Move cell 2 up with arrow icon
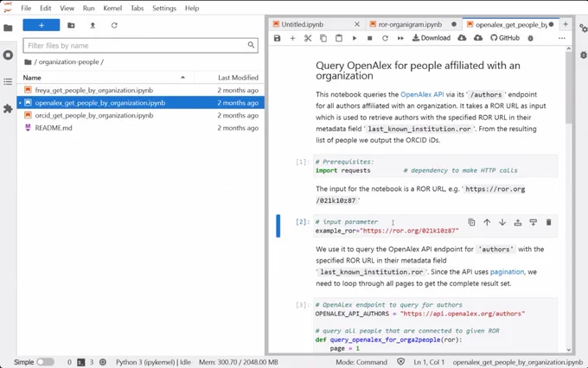This screenshot has width=588, height=368. coord(487,222)
